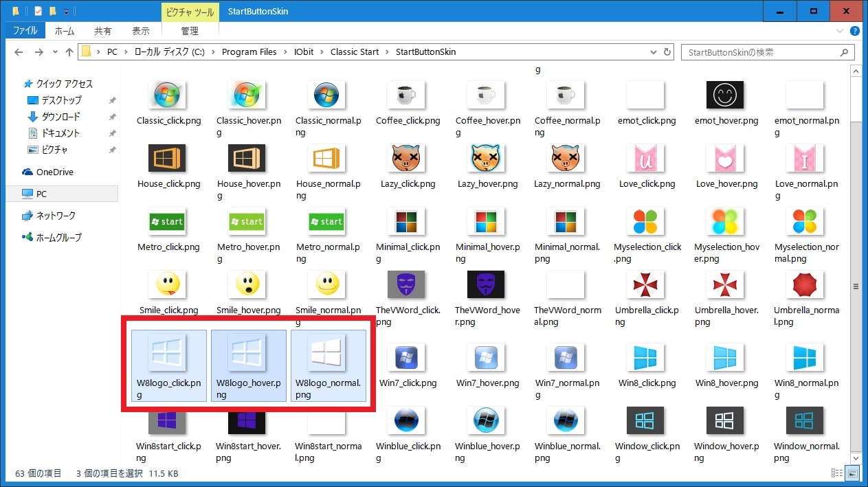The image size is (868, 487).
Task: Navigate to IObit in breadcrumb
Action: [x=303, y=52]
